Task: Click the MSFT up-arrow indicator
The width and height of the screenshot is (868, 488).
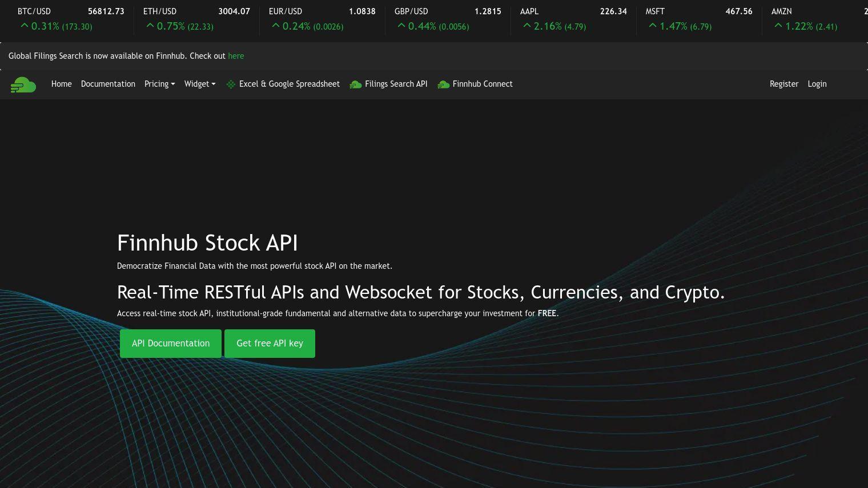Action: tap(652, 26)
